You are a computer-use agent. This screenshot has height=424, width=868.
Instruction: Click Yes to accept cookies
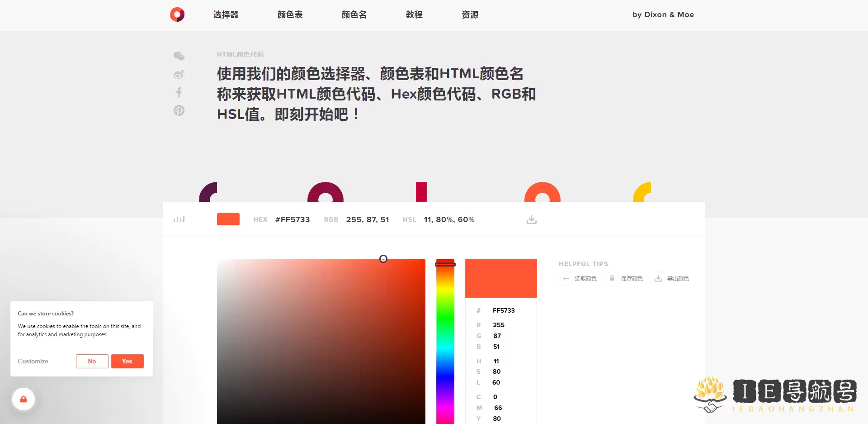127,361
